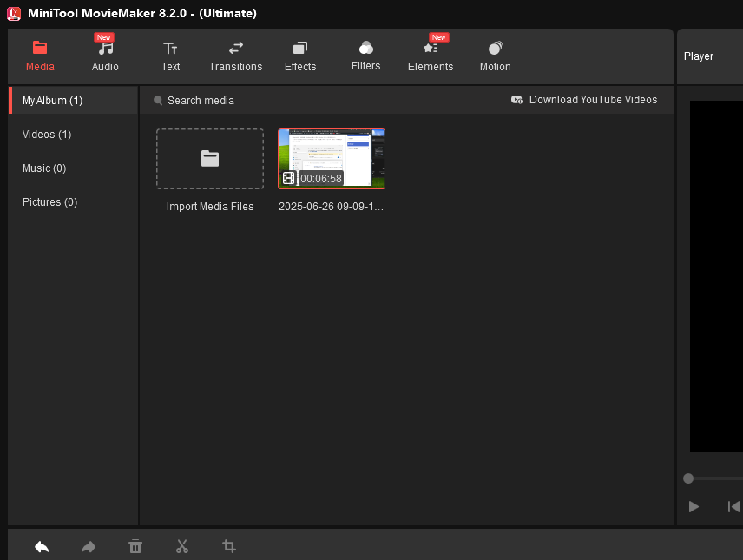Click the Import Media Files box
The width and height of the screenshot is (743, 560).
pyautogui.click(x=210, y=159)
